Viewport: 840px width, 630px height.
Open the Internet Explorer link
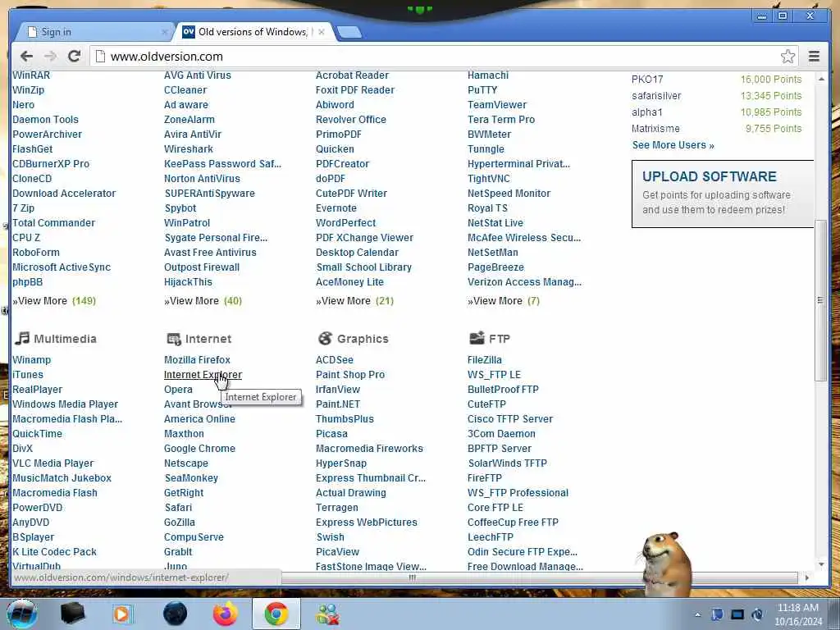pos(203,375)
